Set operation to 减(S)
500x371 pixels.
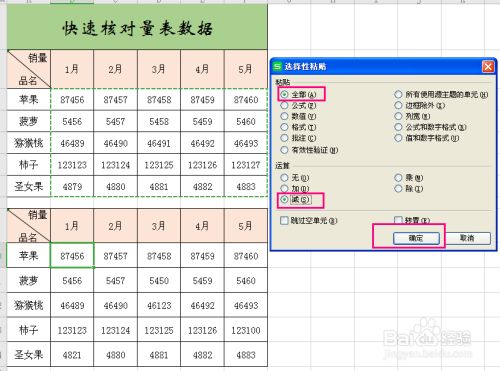pyautogui.click(x=284, y=200)
